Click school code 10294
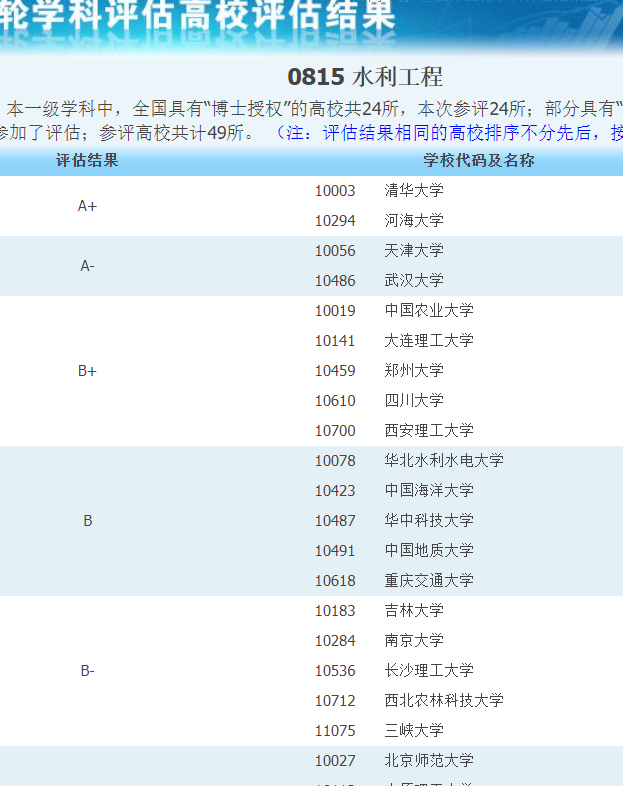The width and height of the screenshot is (623, 786). tap(335, 221)
